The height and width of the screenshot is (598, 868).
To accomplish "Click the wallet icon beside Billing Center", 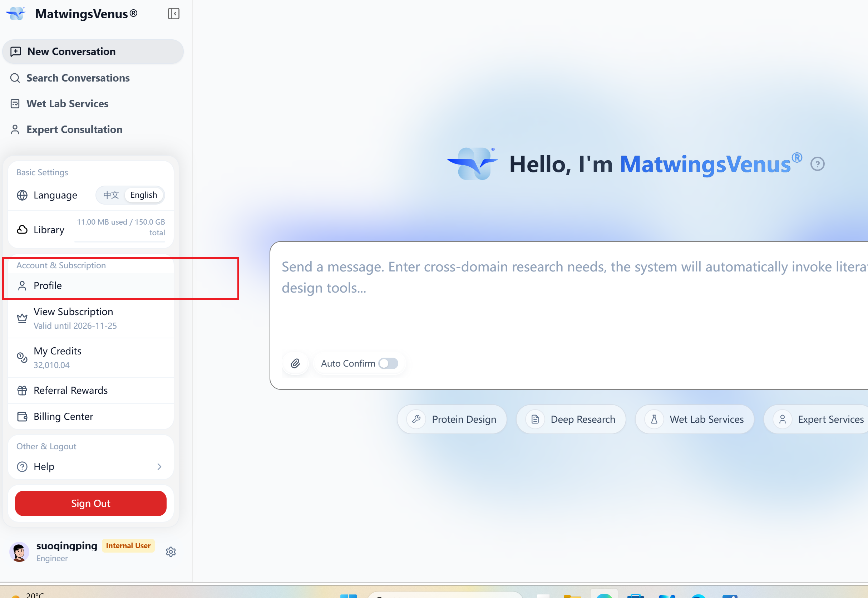I will tap(22, 417).
